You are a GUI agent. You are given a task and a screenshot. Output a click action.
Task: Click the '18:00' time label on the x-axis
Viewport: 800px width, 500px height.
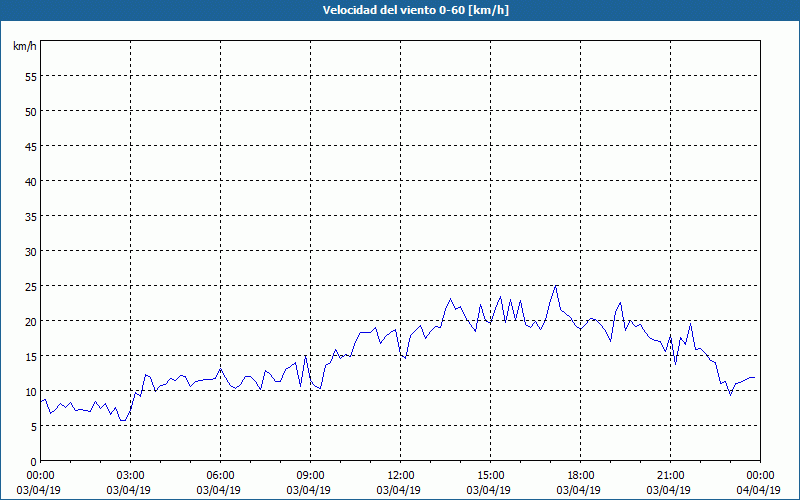(579, 476)
